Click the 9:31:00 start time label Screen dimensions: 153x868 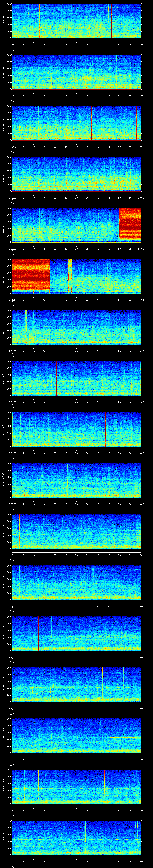point(12,810)
